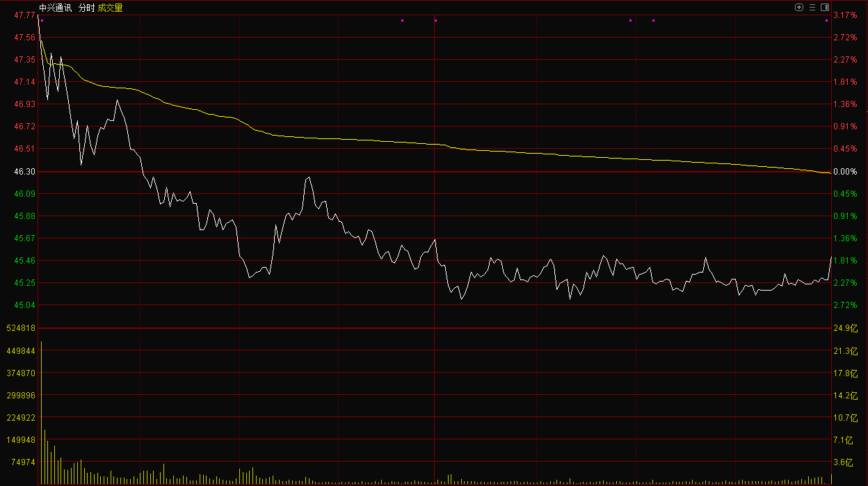Image resolution: width=868 pixels, height=486 pixels.
Task: Click the 3.17% top percentage label
Action: pyautogui.click(x=844, y=15)
